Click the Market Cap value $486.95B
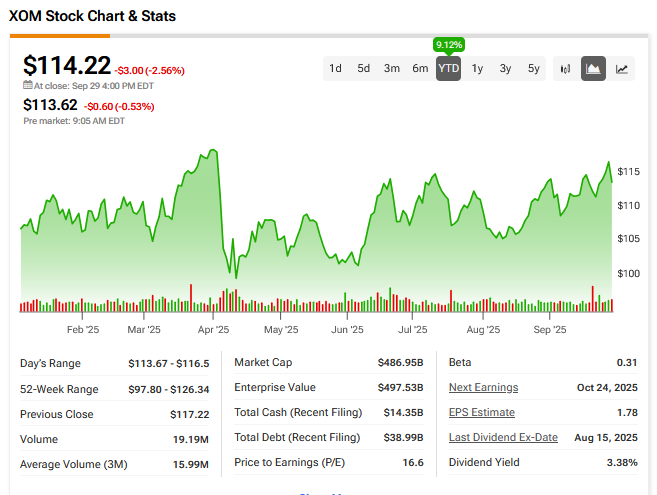 tap(401, 363)
